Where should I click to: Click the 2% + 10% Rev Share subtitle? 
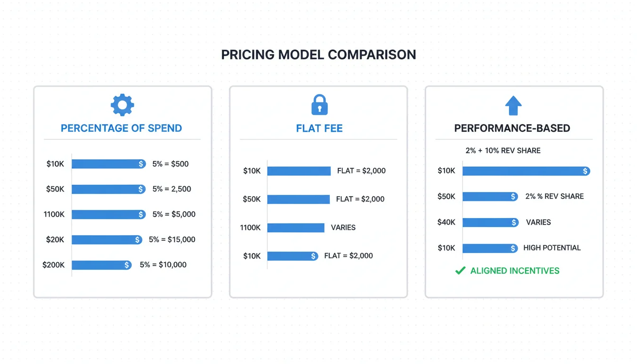[x=503, y=150]
